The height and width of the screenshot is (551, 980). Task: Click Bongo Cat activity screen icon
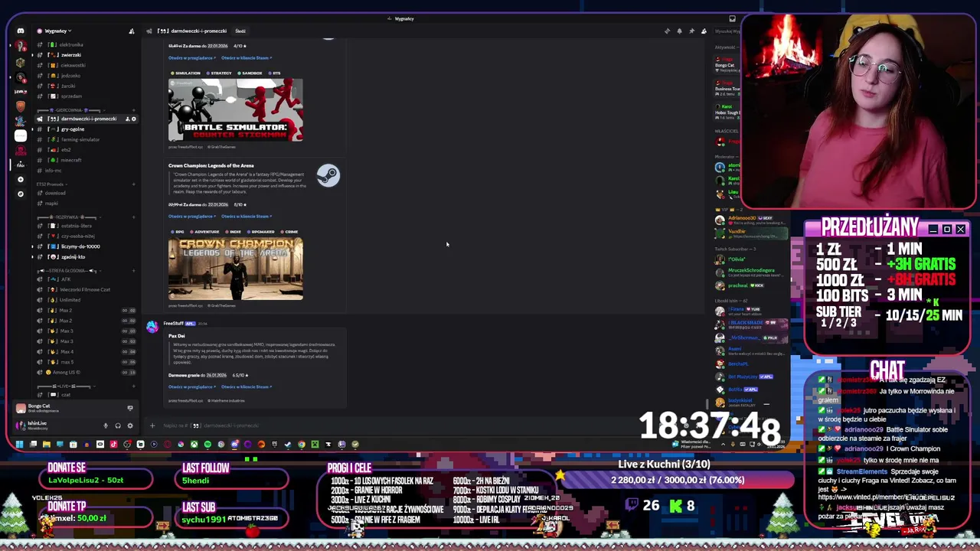[129, 409]
